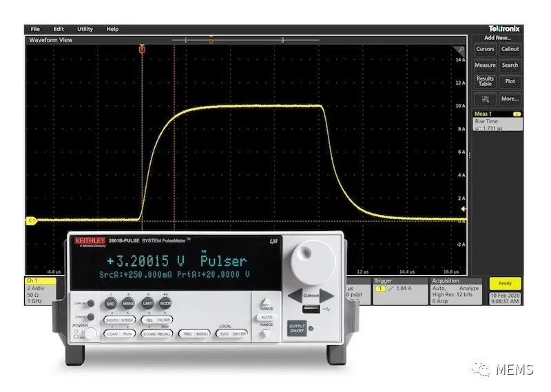Image resolution: width=551 pixels, height=392 pixels.
Task: Click the Plot button
Action: [x=510, y=81]
